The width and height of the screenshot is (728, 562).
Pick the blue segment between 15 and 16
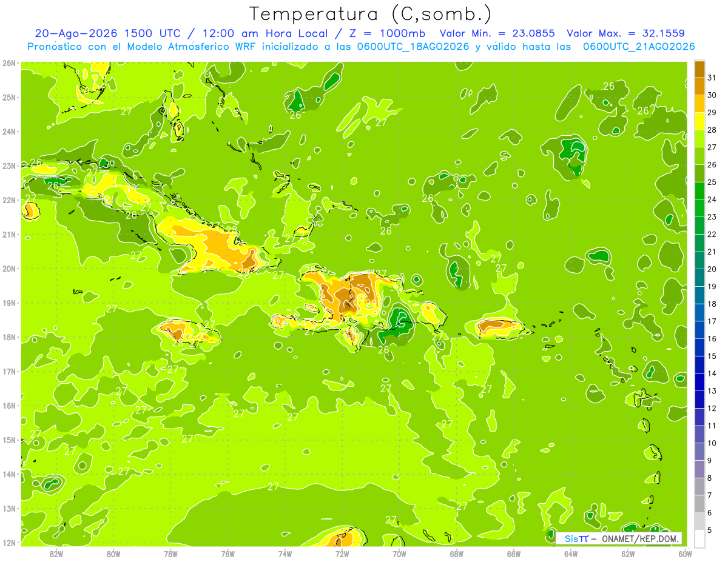699,347
